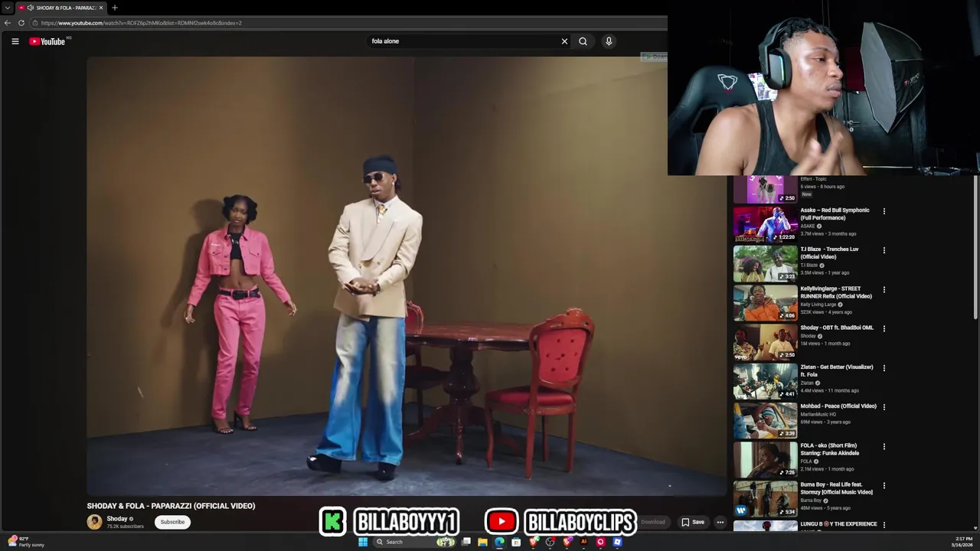
Task: Open 'Mohbad - Peace (Official Video)' title link
Action: pos(838,406)
